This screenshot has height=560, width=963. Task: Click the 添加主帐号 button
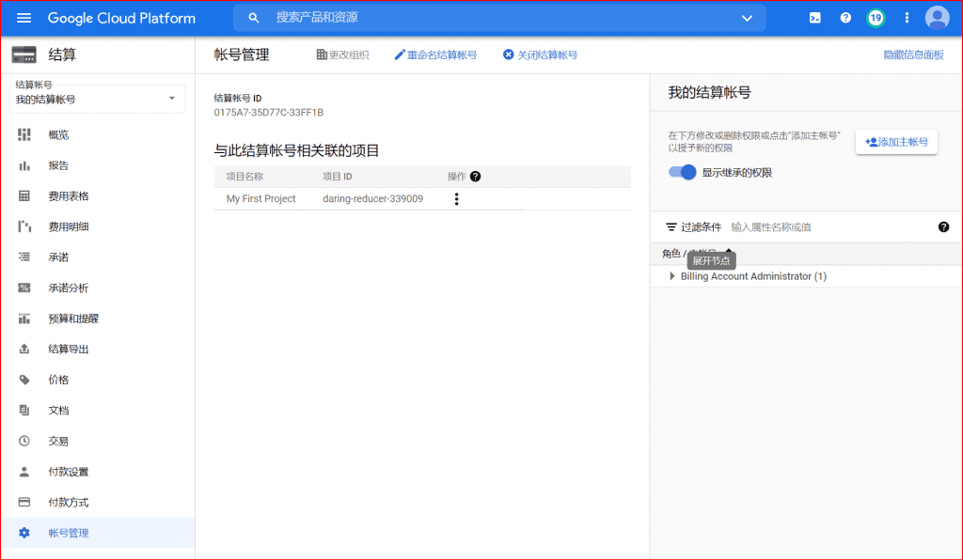pyautogui.click(x=896, y=141)
